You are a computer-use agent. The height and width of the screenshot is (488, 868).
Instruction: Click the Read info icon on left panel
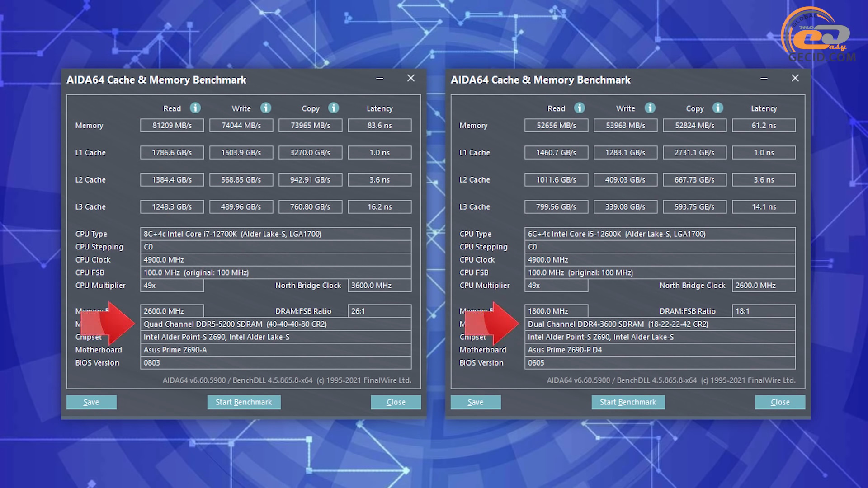pos(195,108)
